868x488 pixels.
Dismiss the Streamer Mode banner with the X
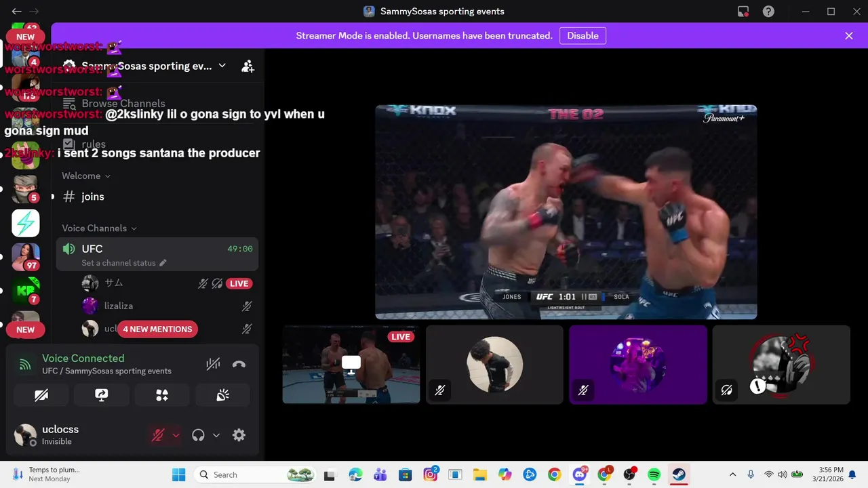pos(849,36)
